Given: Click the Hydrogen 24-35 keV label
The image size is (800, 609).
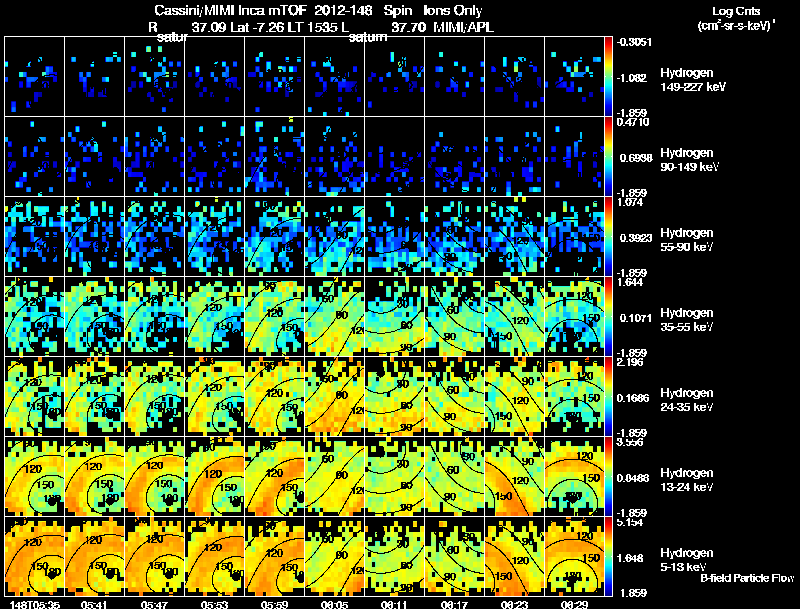Looking at the screenshot, I should tap(687, 400).
